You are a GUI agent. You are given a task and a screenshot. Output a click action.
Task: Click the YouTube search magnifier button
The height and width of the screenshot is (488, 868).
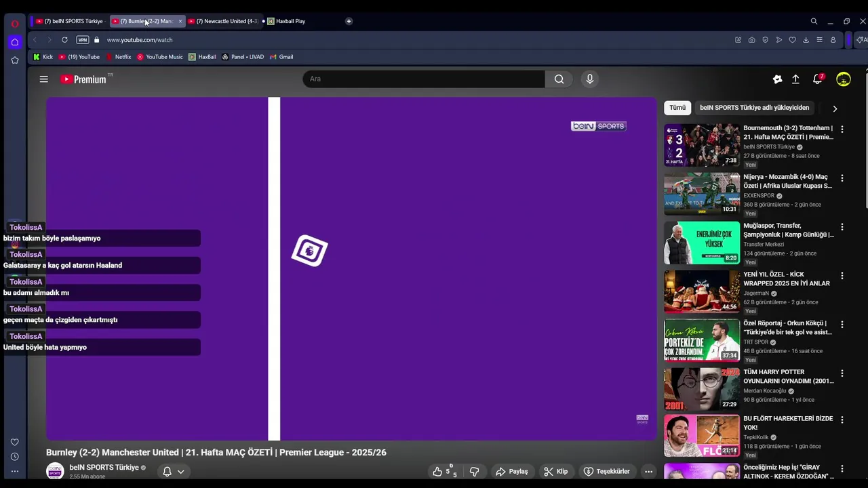coord(559,79)
